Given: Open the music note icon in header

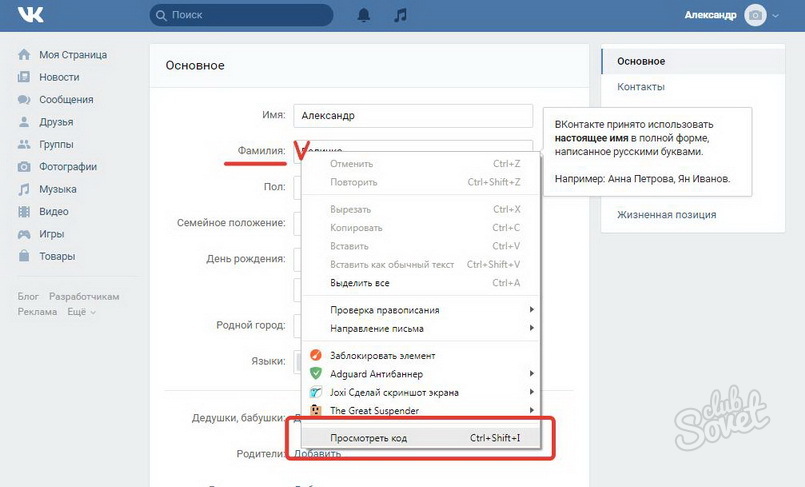Looking at the screenshot, I should [400, 15].
